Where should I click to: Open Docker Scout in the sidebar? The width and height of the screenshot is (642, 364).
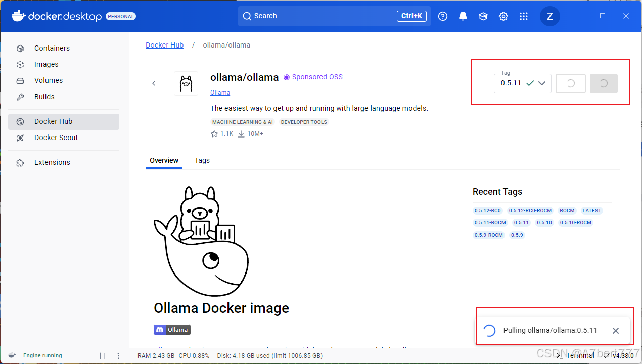click(64, 138)
